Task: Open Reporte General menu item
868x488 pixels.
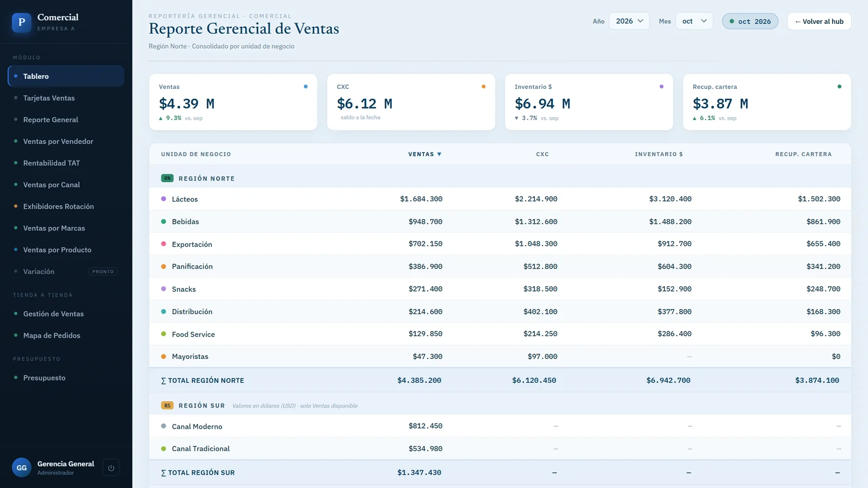Action: (66, 120)
